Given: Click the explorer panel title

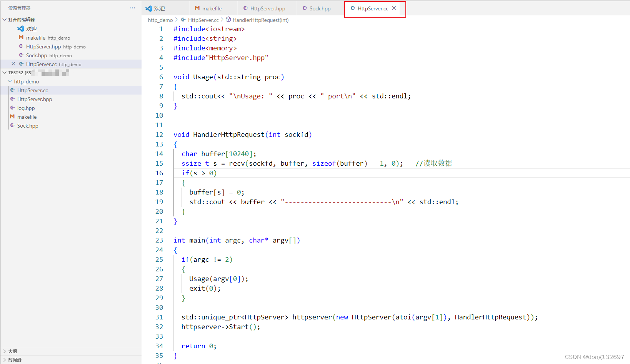Looking at the screenshot, I should click(19, 8).
